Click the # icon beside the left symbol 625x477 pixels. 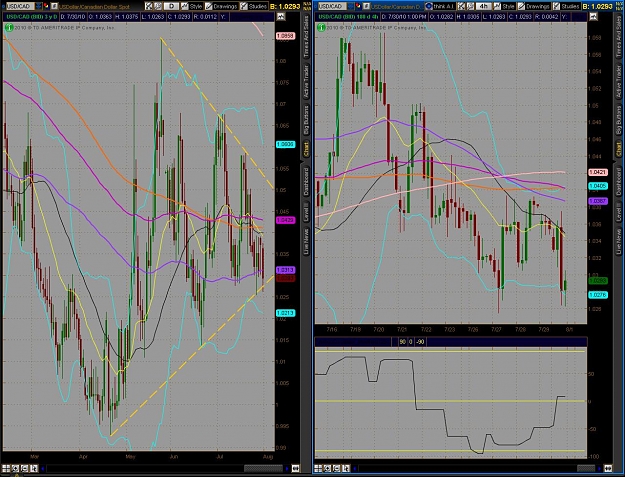click(x=55, y=6)
